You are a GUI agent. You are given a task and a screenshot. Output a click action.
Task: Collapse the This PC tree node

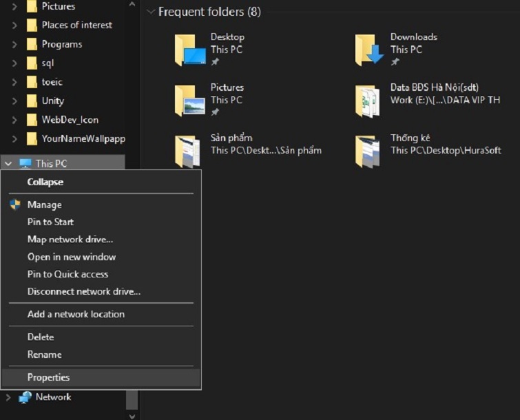[8, 164]
